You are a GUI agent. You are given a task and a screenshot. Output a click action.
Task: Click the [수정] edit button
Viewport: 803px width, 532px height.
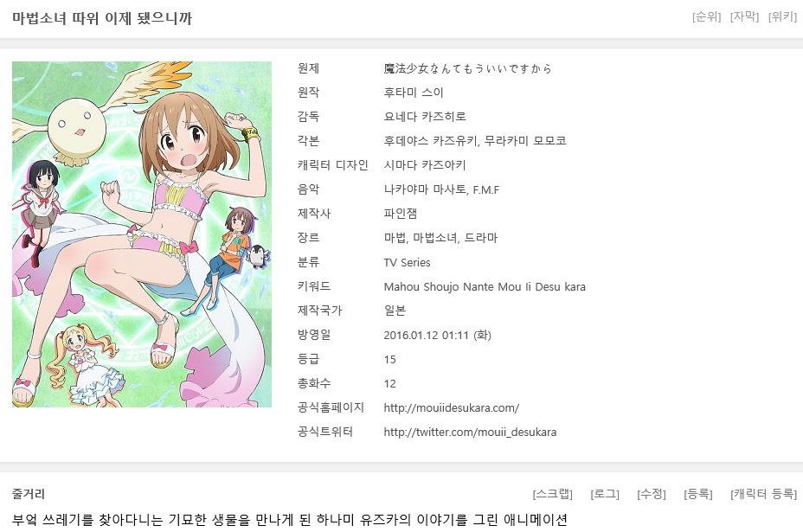pos(652,494)
